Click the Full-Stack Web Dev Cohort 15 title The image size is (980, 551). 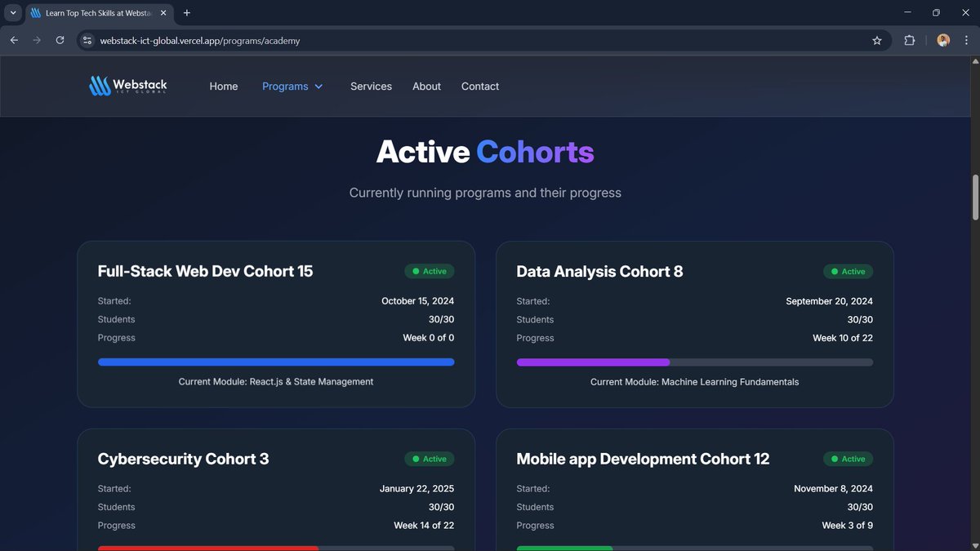pos(205,271)
